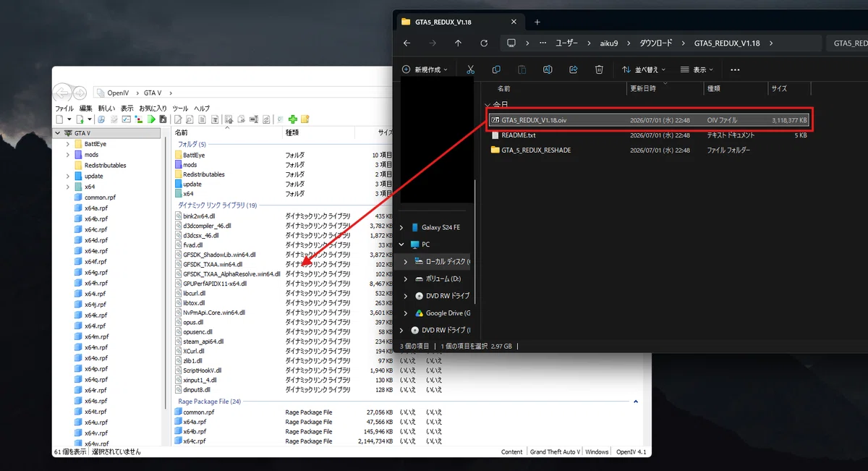The width and height of the screenshot is (868, 471).
Task: Collapse the GTA V root tree node
Action: (57, 133)
